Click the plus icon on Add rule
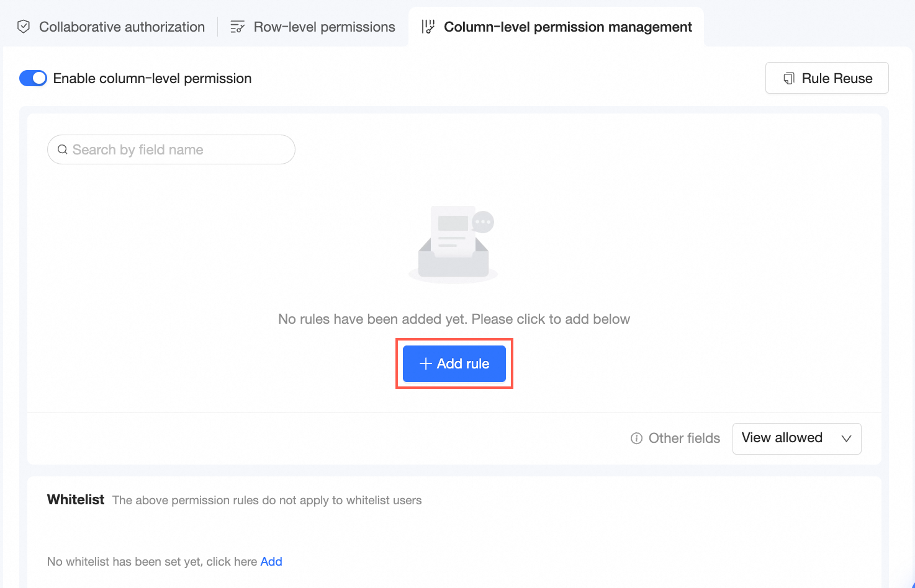 [426, 363]
